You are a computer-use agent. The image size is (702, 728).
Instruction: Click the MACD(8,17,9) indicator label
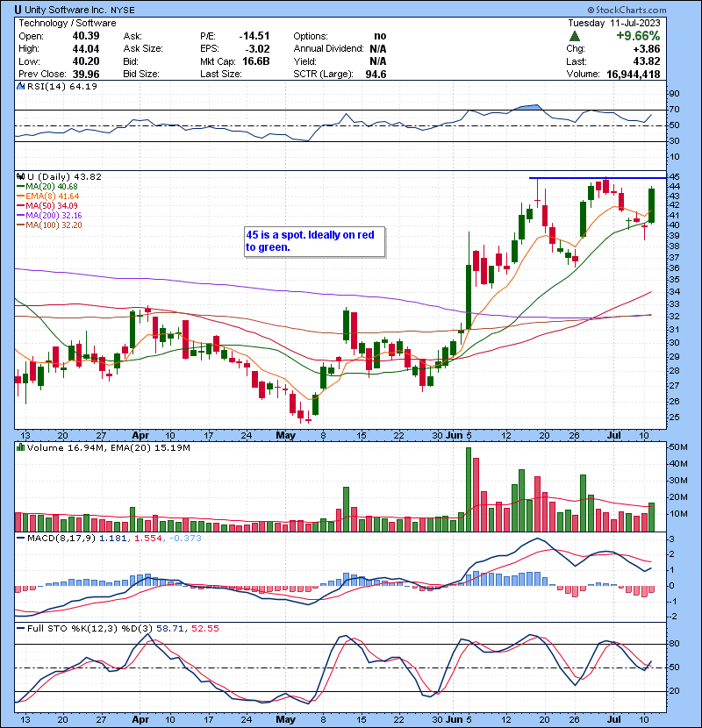pos(61,539)
